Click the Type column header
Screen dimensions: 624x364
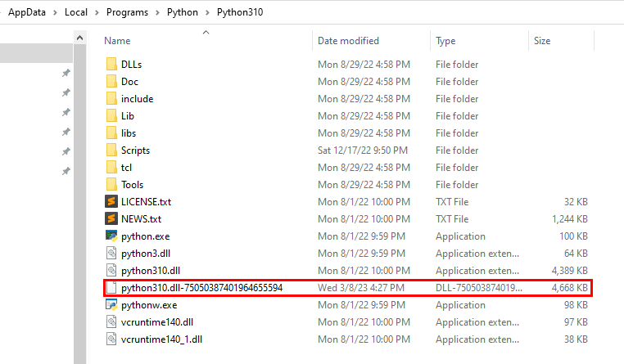coord(445,40)
